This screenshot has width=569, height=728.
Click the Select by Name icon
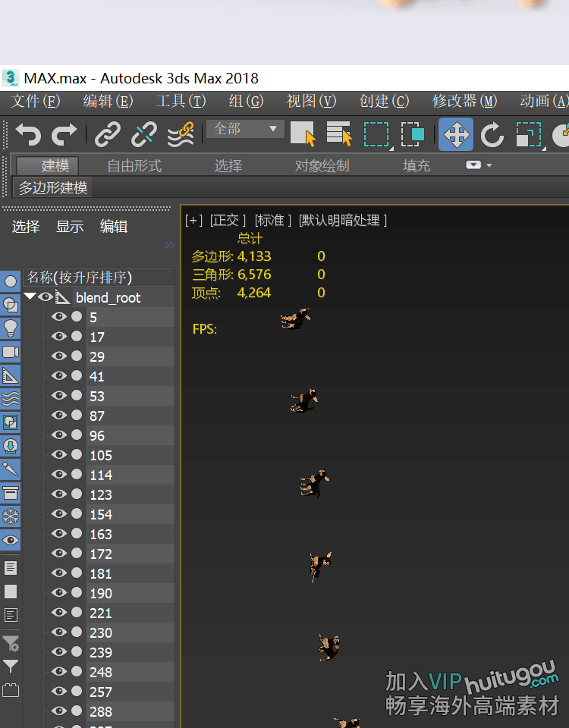click(x=339, y=134)
